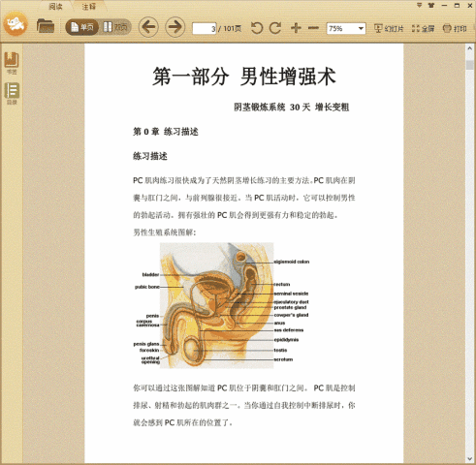Go to previous page with left arrow
Screen dimensions: 476x465
click(x=148, y=27)
